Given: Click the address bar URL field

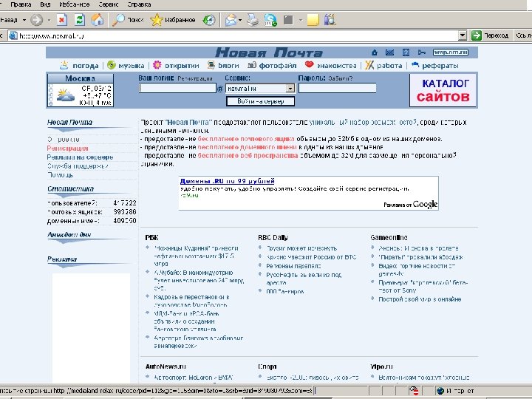Looking at the screenshot, I should (237, 35).
